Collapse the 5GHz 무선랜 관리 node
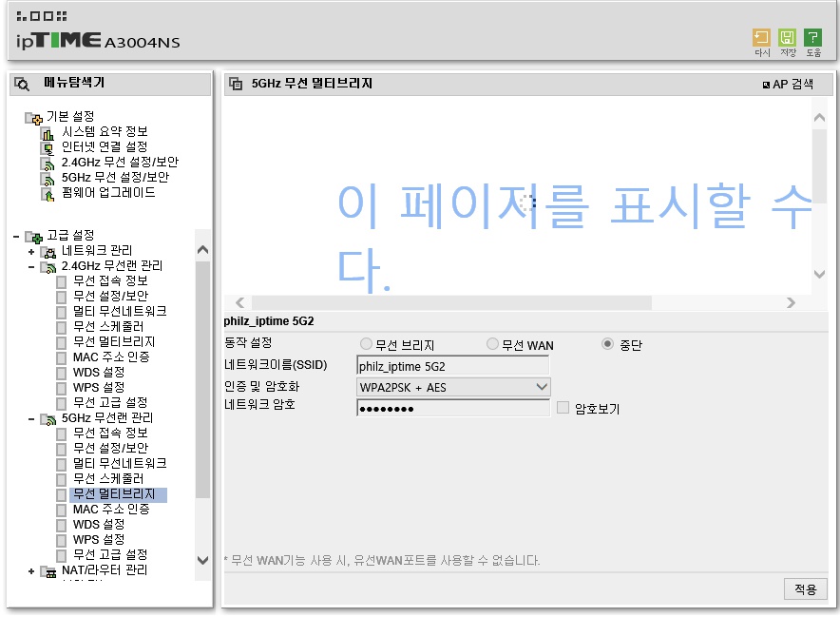This screenshot has width=840, height=617. 31,419
